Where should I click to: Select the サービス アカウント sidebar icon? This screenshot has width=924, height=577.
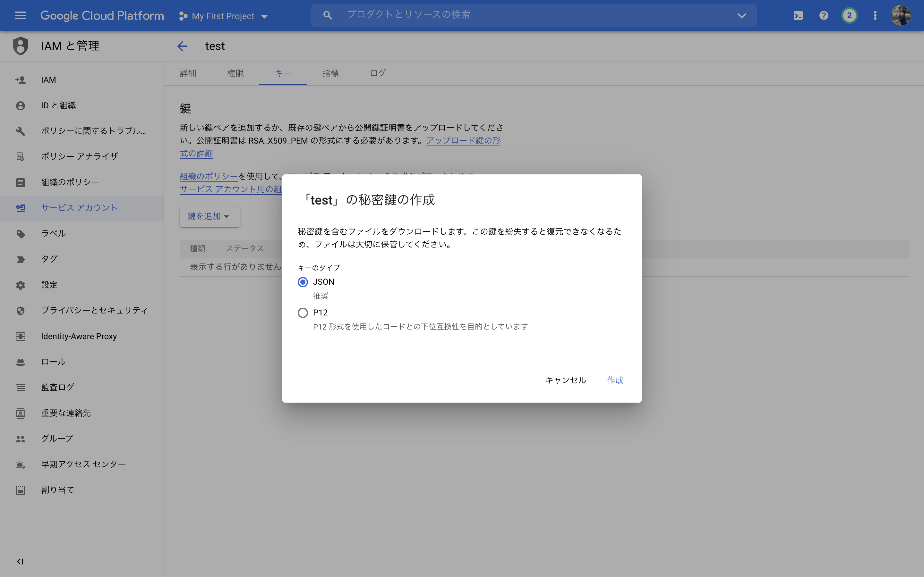click(x=20, y=208)
